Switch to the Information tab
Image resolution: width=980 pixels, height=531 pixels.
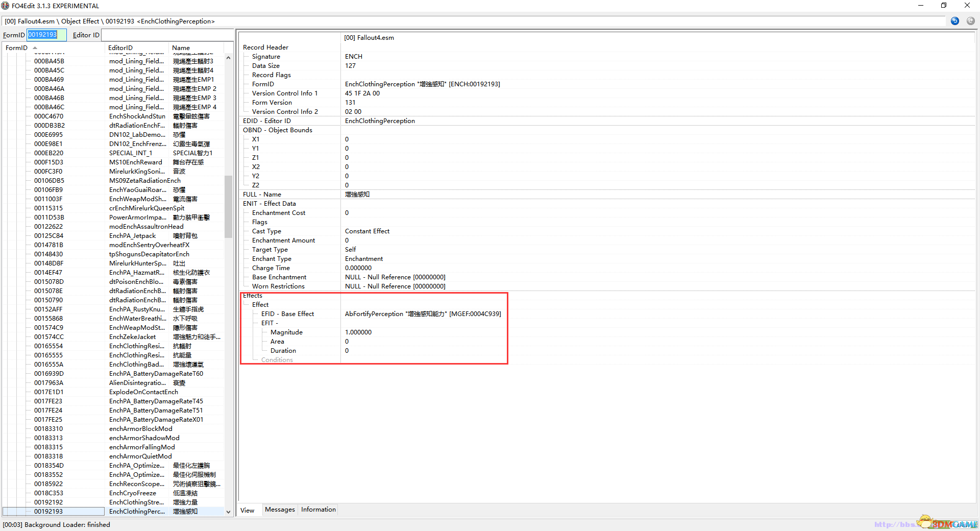[318, 510]
